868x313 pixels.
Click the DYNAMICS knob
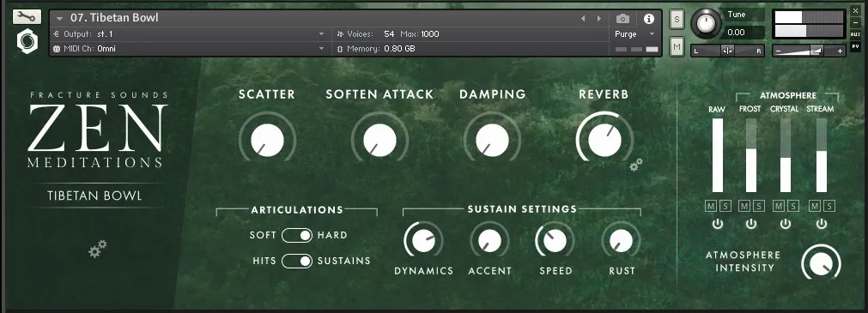[x=423, y=241]
